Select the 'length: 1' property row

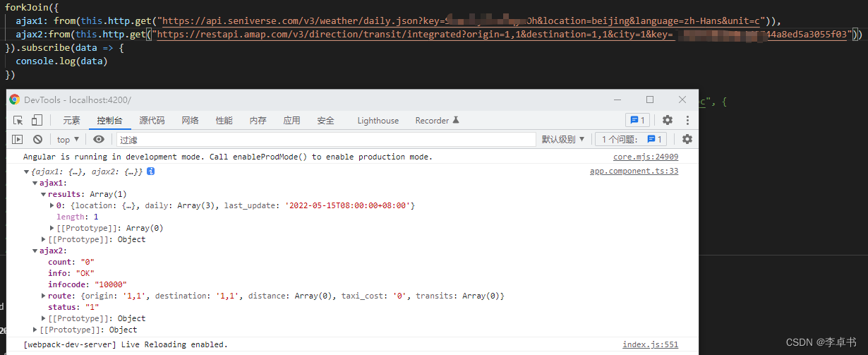(78, 217)
